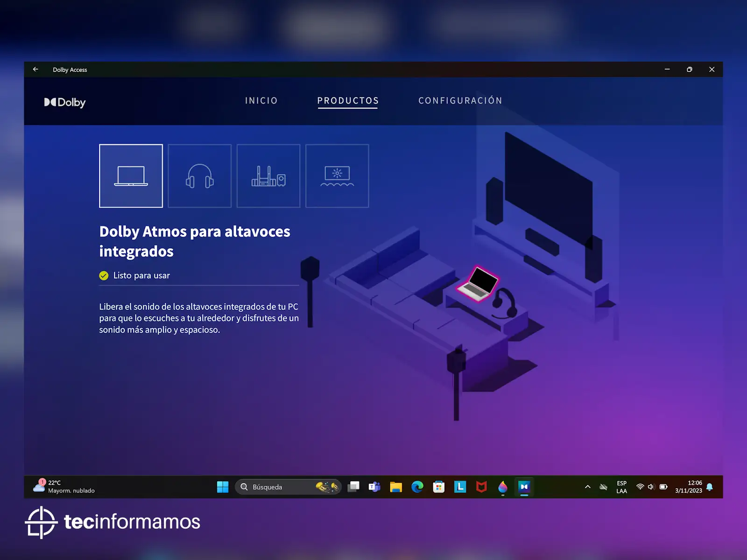Click the Dolby logo in the header
This screenshot has height=560, width=747.
click(65, 102)
